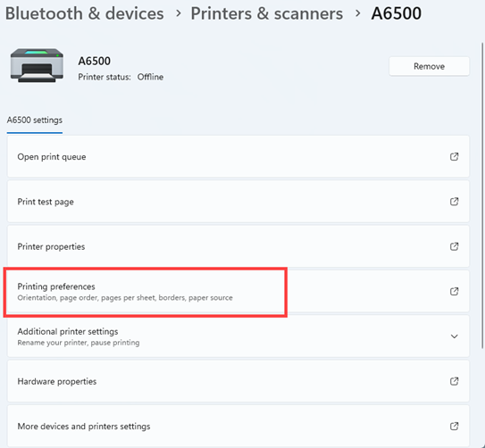Screen dimensions: 485x448
Task: Click the Additional printer settings row
Action: [x=238, y=336]
